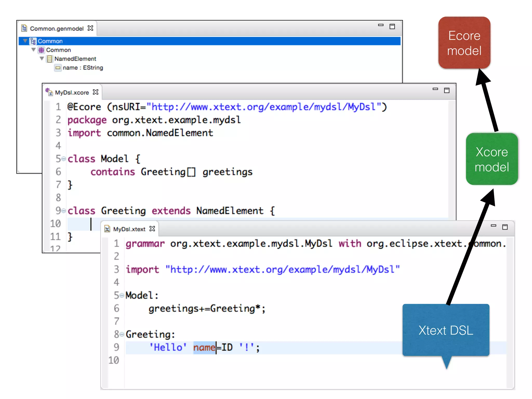Maximize the MyDsl.xtext editor pane
The width and height of the screenshot is (532, 399).
point(505,227)
